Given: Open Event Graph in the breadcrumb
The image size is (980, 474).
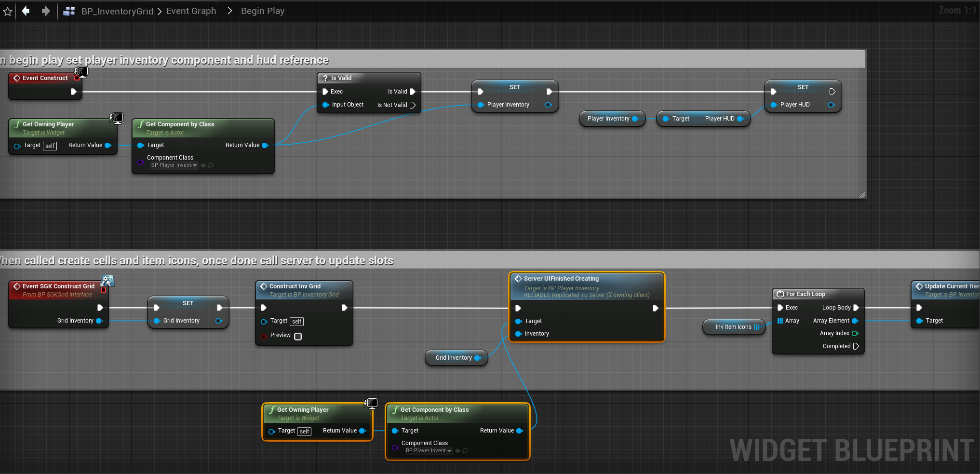Looking at the screenshot, I should 191,11.
